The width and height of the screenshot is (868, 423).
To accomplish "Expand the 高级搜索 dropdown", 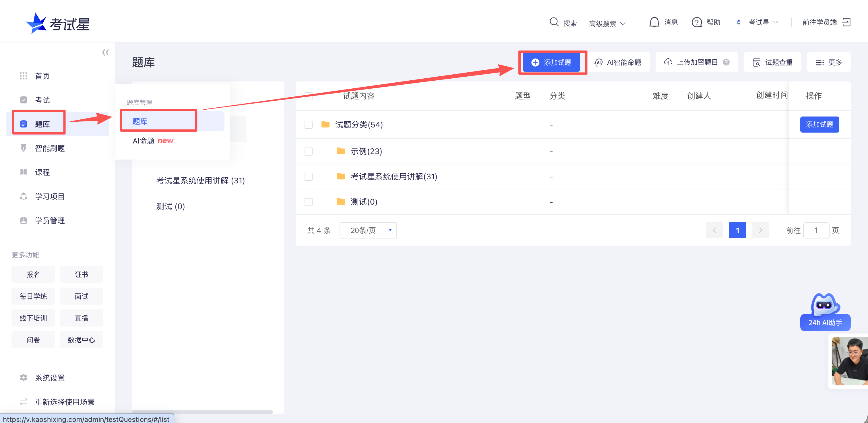I will coord(607,24).
